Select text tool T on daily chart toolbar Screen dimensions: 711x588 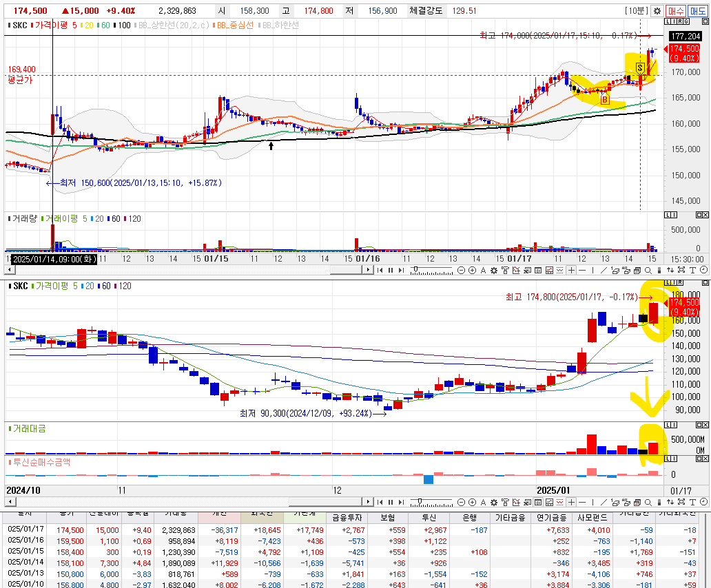click(692, 503)
